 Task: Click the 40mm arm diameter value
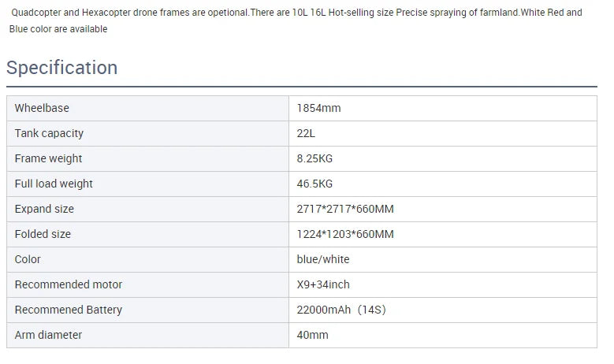coord(312,335)
